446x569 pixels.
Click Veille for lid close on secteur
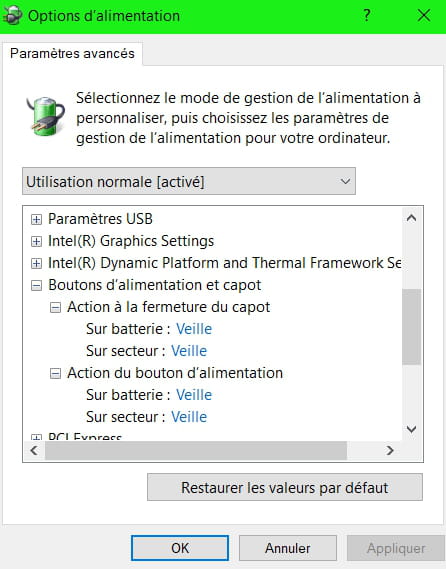coord(189,351)
